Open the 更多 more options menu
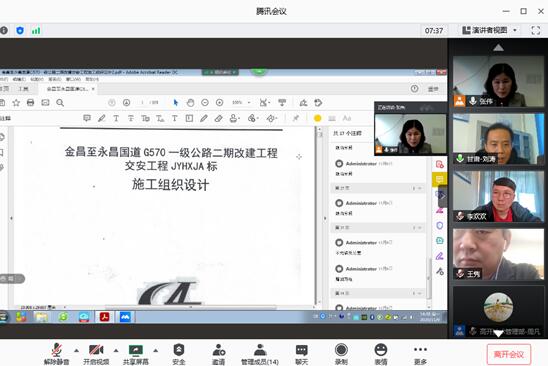Viewport: 548px width, 366px height. [x=420, y=354]
